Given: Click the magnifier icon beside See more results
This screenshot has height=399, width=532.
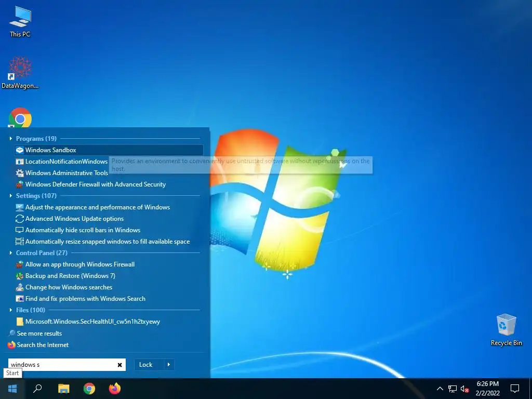Looking at the screenshot, I should point(12,333).
